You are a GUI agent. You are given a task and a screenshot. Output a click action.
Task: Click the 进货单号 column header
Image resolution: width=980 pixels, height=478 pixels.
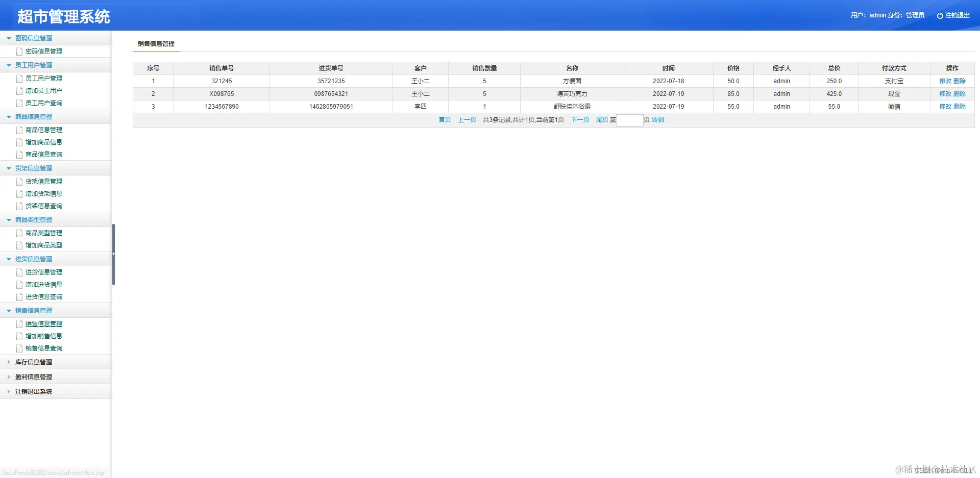pos(331,68)
